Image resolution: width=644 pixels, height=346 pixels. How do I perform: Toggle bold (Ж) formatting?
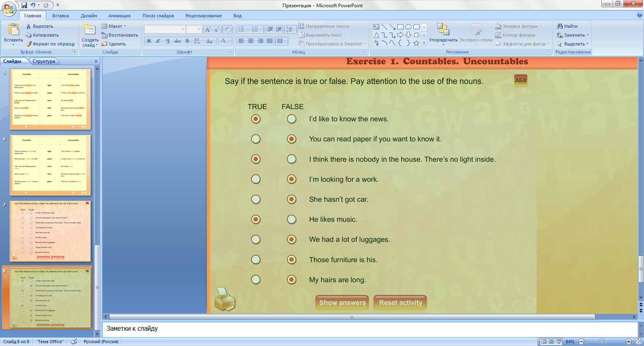[149, 41]
